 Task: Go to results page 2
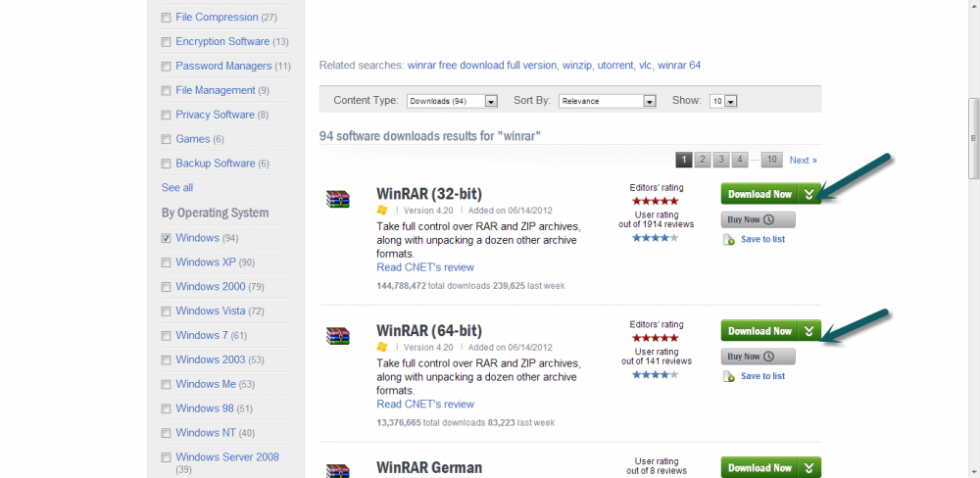click(703, 160)
